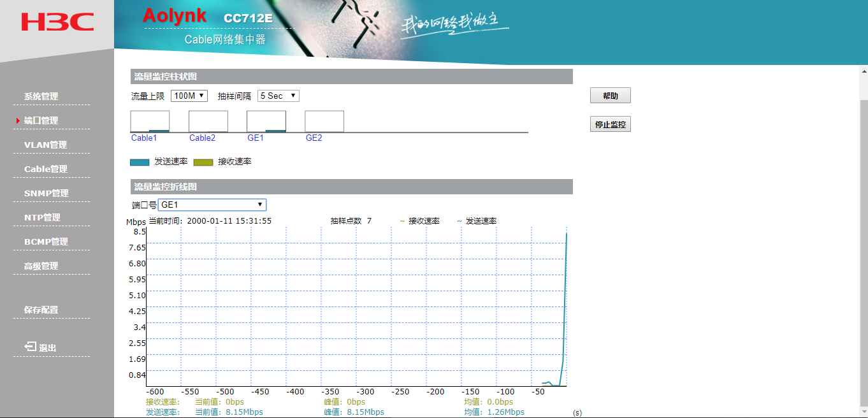The image size is (868, 418).
Task: Open BCMP管理 menu
Action: [46, 241]
